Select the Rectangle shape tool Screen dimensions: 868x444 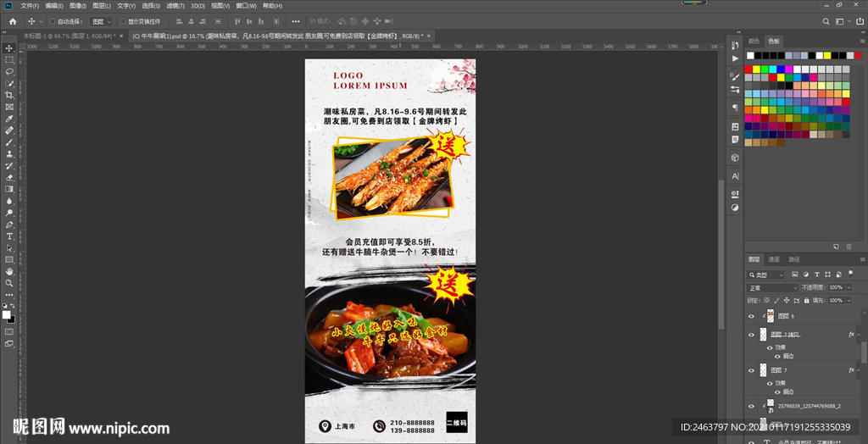[9, 259]
